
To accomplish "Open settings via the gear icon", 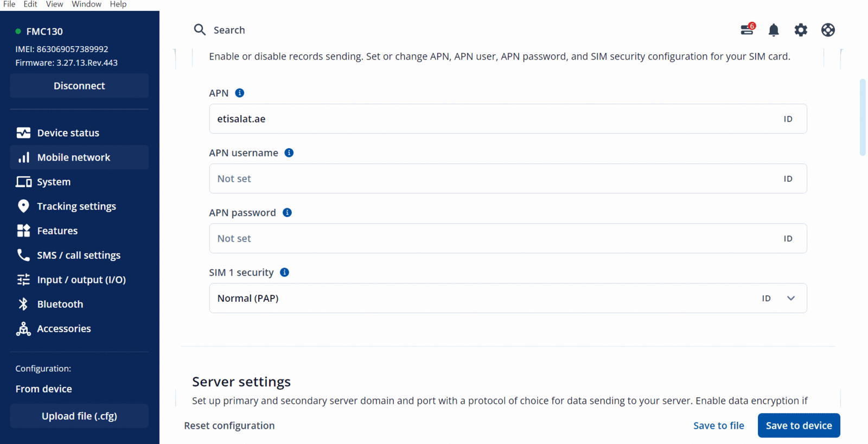I will point(801,30).
